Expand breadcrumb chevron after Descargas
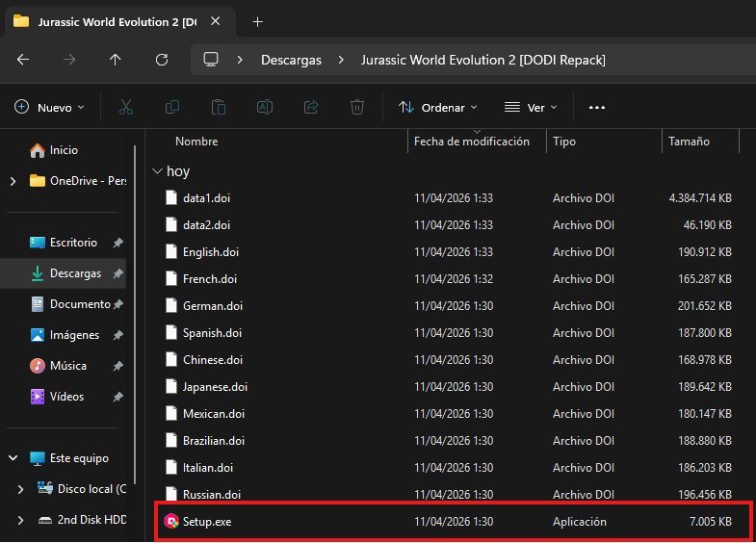 tap(341, 60)
